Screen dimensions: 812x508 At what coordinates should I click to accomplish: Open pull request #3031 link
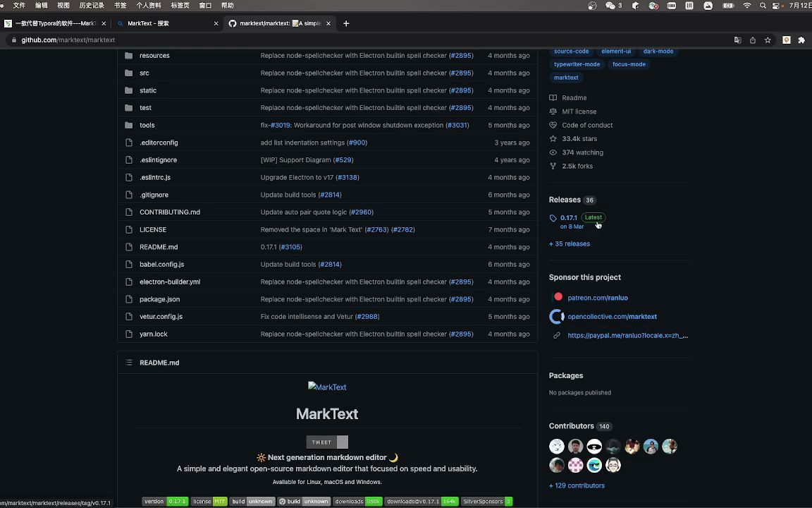point(457,125)
